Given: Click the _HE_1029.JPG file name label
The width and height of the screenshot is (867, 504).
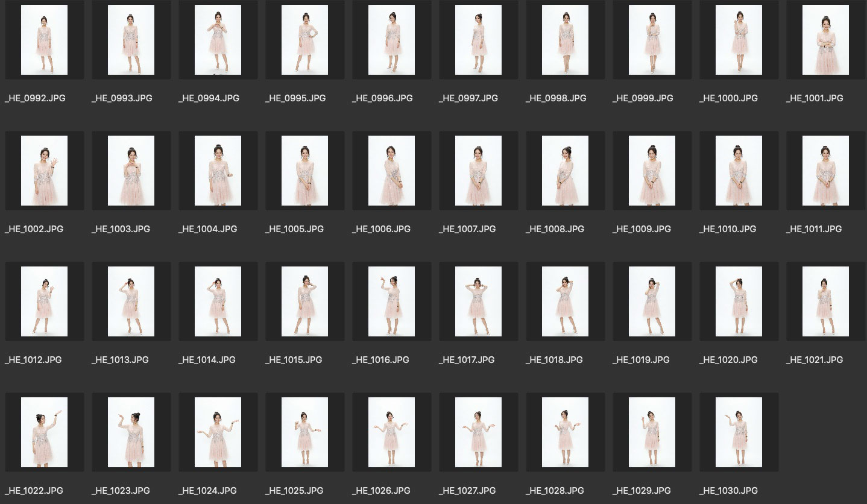Looking at the screenshot, I should point(642,491).
